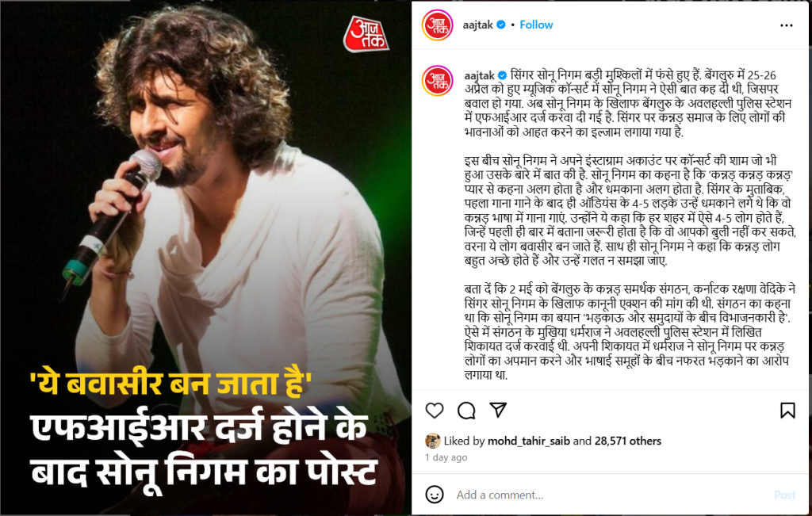Open comments with the speech bubble icon

pyautogui.click(x=466, y=411)
